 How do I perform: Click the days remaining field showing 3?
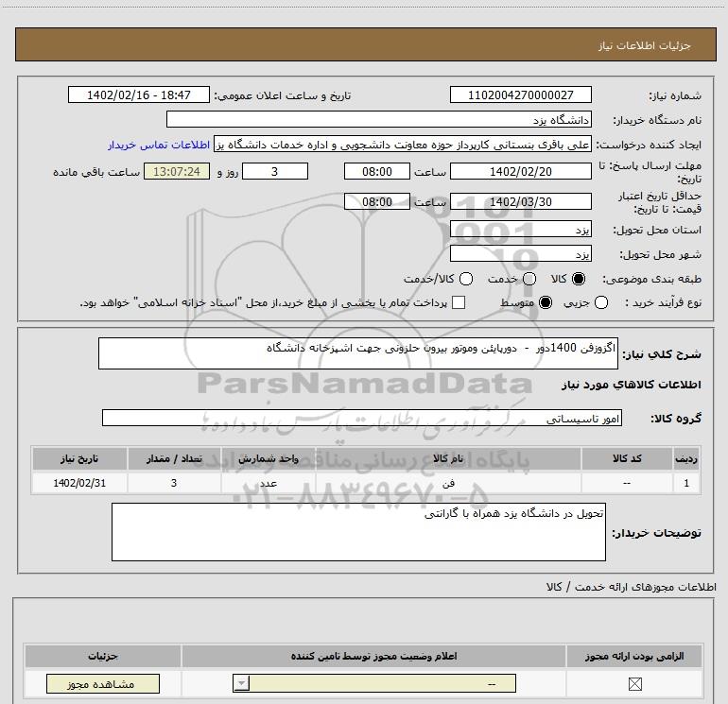coord(275,171)
